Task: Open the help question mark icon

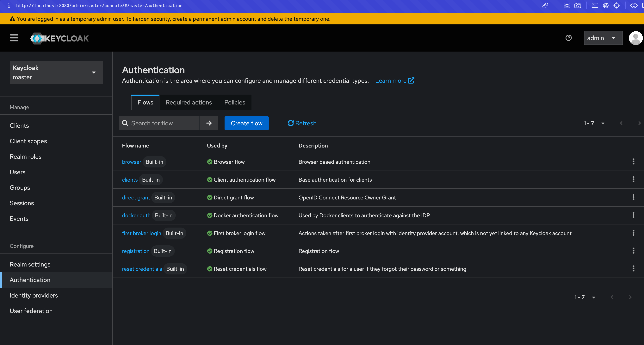Action: (x=568, y=38)
